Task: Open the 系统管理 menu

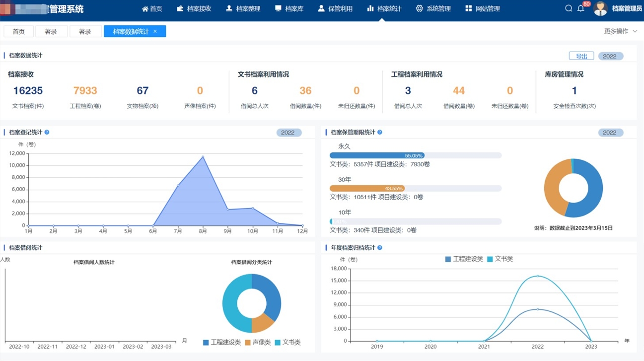Action: click(433, 9)
